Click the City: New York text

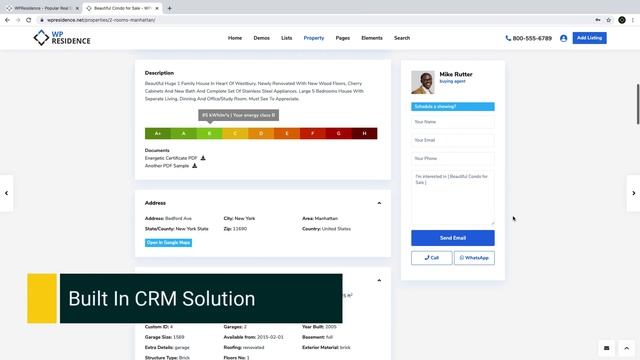point(239,218)
